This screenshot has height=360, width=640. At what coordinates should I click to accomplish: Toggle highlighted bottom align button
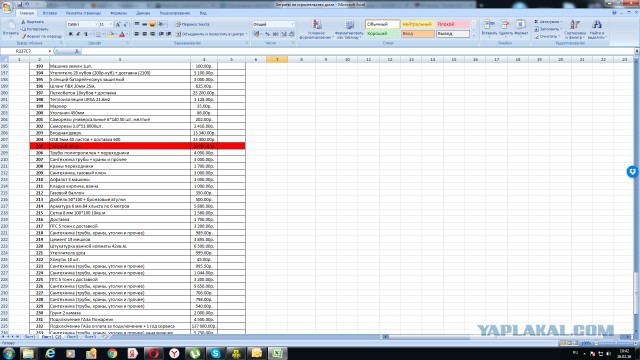(x=152, y=24)
